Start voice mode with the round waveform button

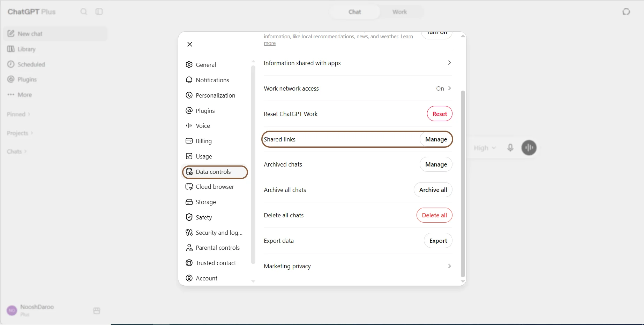(529, 148)
